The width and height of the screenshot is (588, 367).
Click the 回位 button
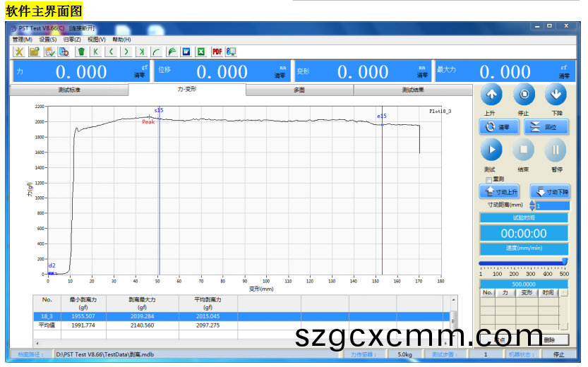tap(544, 127)
